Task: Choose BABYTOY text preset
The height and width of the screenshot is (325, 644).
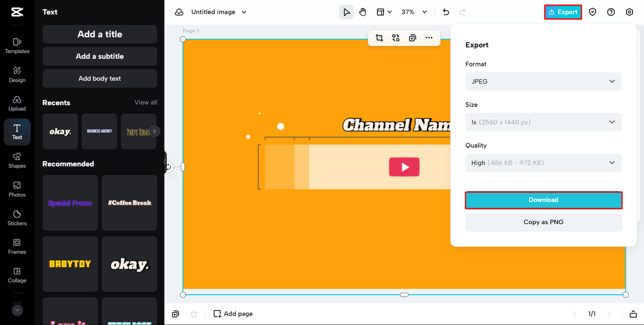Action: coord(70,264)
